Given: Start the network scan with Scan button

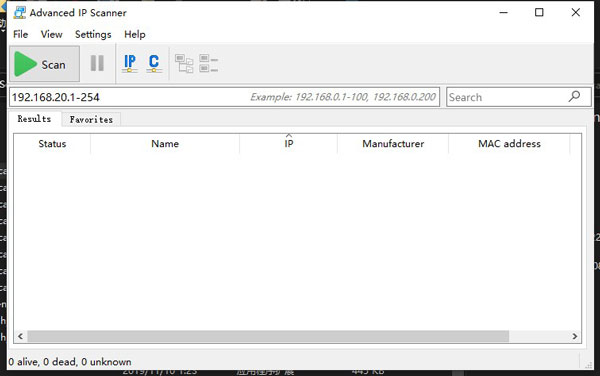Looking at the screenshot, I should click(44, 64).
